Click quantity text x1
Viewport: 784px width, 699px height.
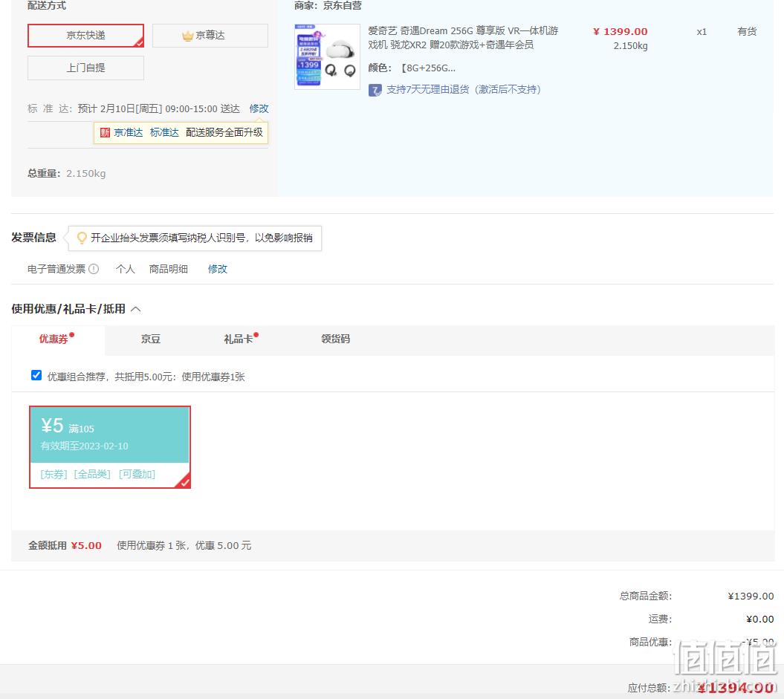pos(702,32)
